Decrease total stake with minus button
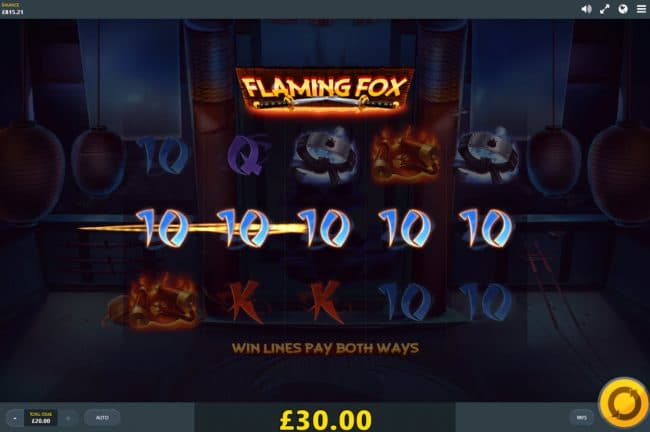This screenshot has height=432, width=650. click(15, 418)
